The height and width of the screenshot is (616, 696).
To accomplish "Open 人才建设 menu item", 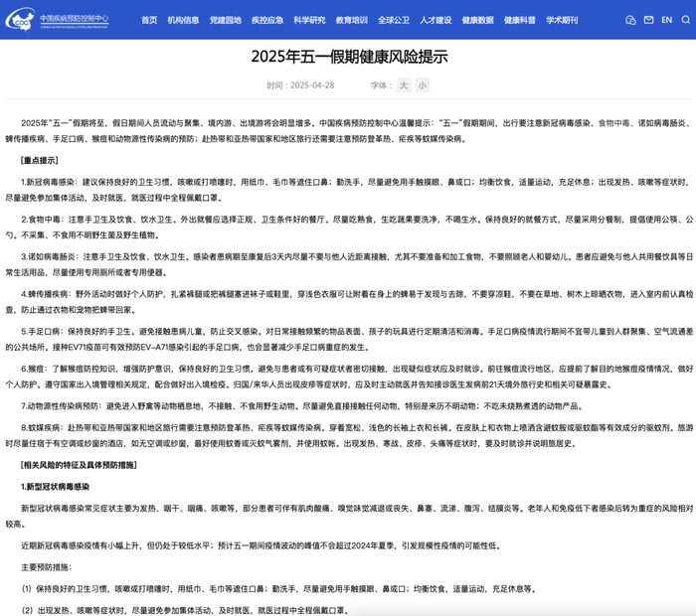I will point(435,20).
